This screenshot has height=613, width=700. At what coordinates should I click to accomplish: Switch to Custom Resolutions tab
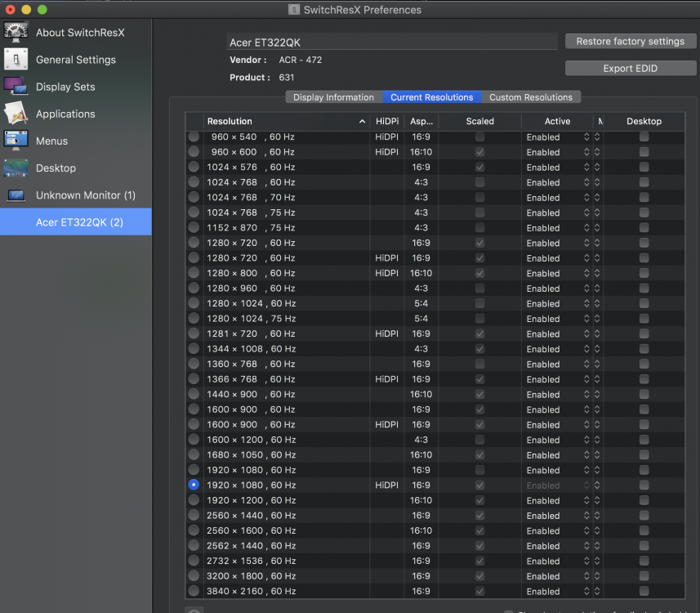[530, 97]
